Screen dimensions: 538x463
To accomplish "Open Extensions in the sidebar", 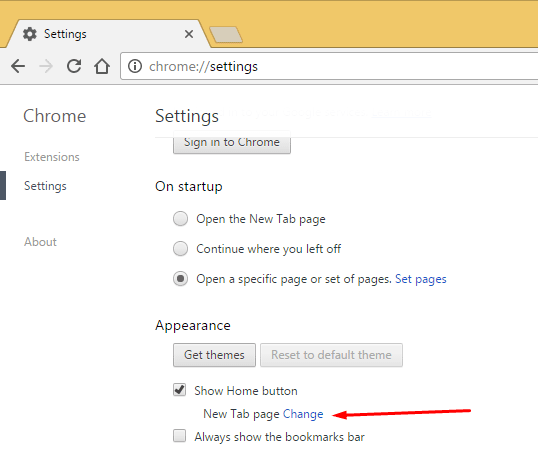I will point(52,157).
